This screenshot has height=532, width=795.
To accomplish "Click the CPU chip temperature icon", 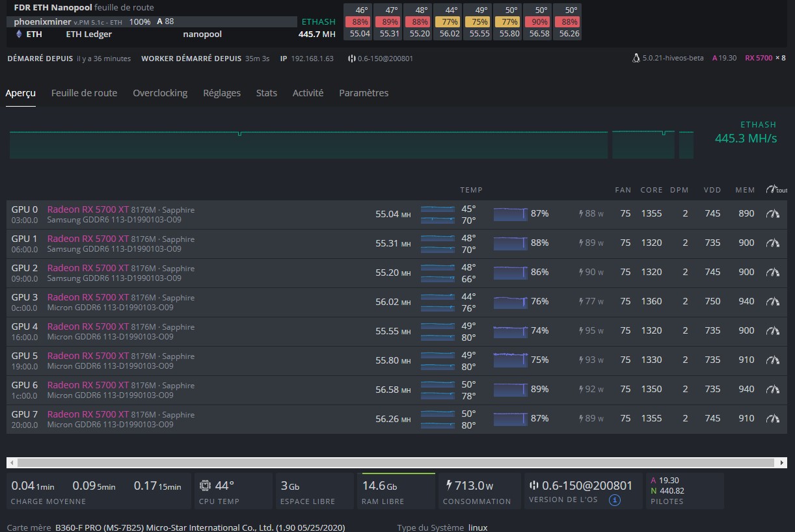I will (205, 485).
